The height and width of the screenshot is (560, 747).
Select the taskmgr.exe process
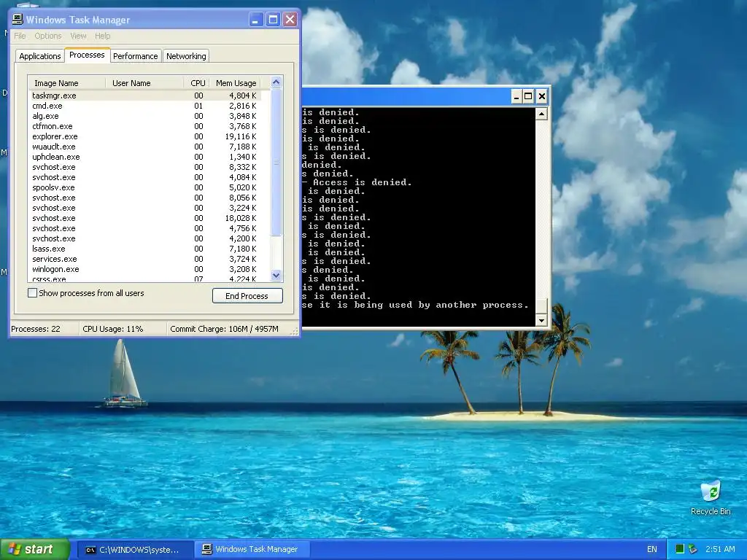tap(144, 96)
